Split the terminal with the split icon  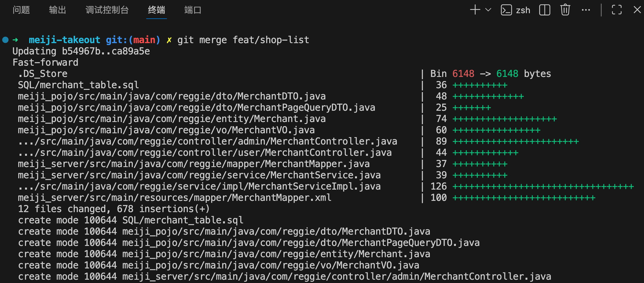pos(544,10)
